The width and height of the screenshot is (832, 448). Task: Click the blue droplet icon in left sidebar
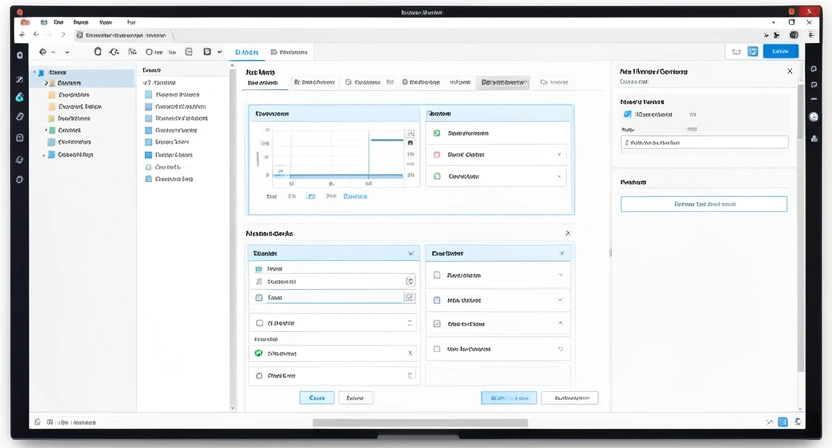(19, 97)
